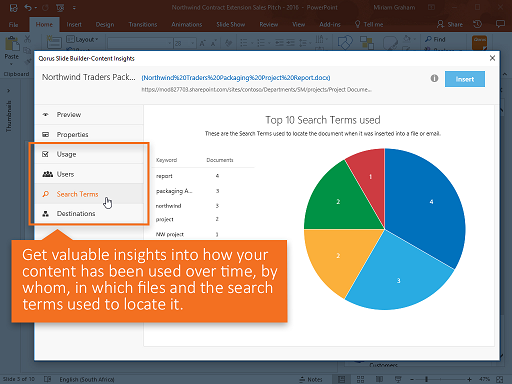Close the Content Insights dialog
This screenshot has width=512, height=384.
tap(492, 58)
